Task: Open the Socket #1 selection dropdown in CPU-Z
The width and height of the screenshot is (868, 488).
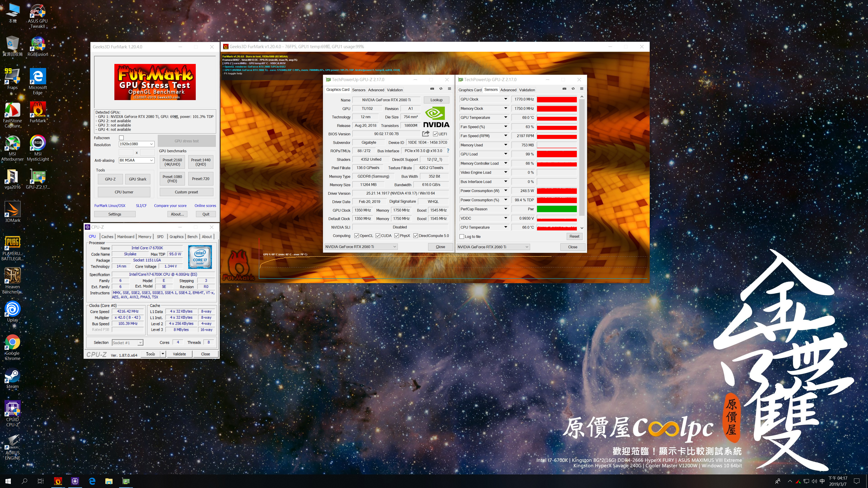Action: point(127,343)
